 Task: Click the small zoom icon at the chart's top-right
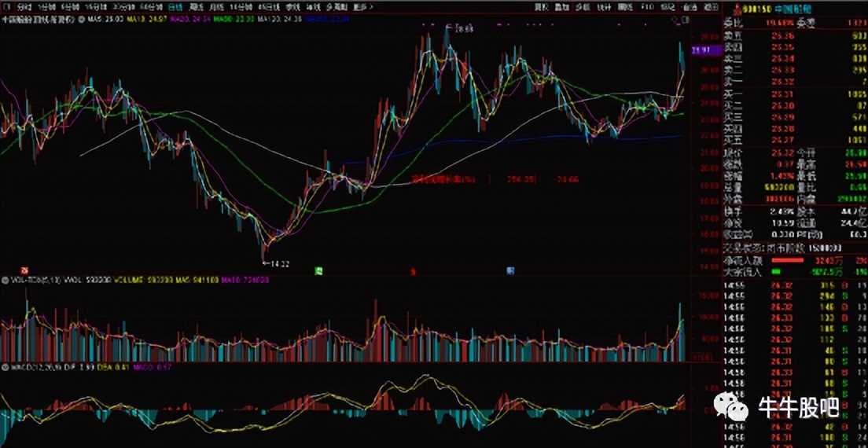675,20
